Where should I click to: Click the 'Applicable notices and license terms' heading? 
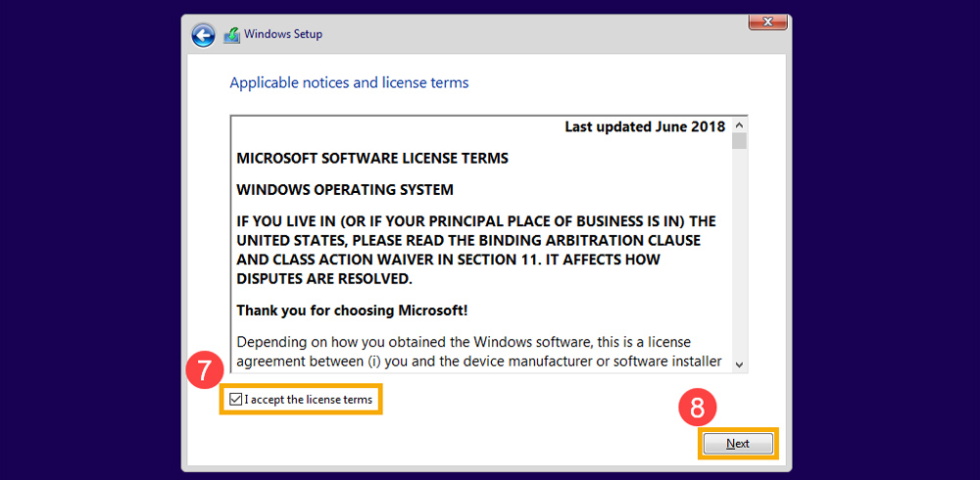349,82
